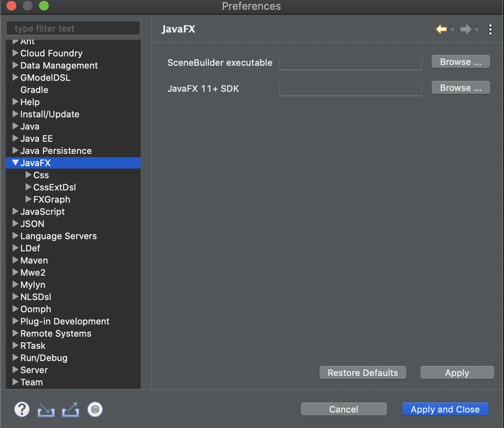504x428 pixels.
Task: Expand the Maven node arrow
Action: point(15,260)
